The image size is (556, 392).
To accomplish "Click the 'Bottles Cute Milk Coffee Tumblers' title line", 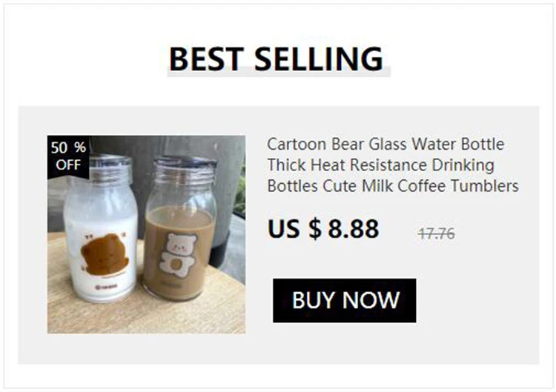I will click(x=393, y=186).
